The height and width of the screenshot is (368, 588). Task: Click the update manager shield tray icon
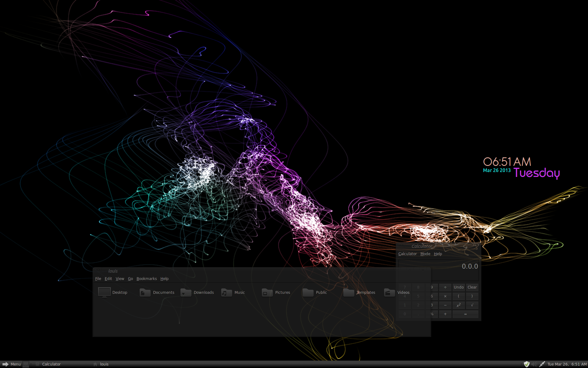[526, 364]
